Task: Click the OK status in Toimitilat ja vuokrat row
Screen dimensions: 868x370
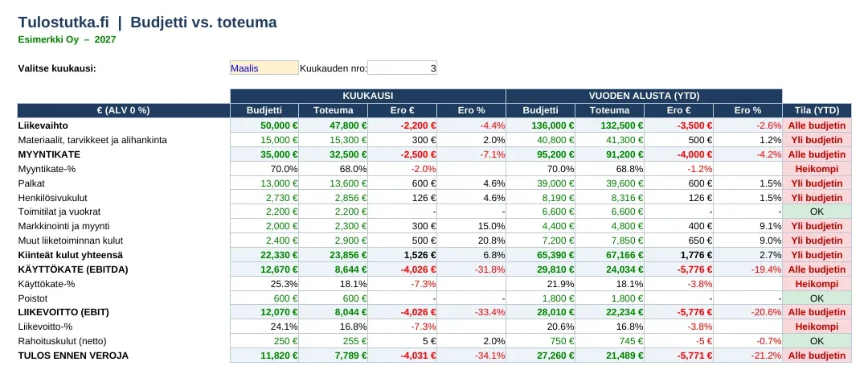Action: 817,212
